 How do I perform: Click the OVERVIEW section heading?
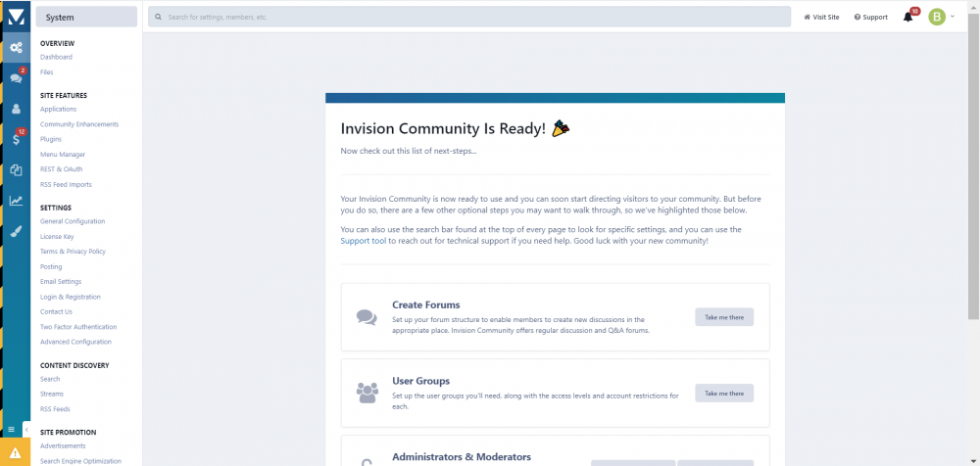tap(58, 43)
